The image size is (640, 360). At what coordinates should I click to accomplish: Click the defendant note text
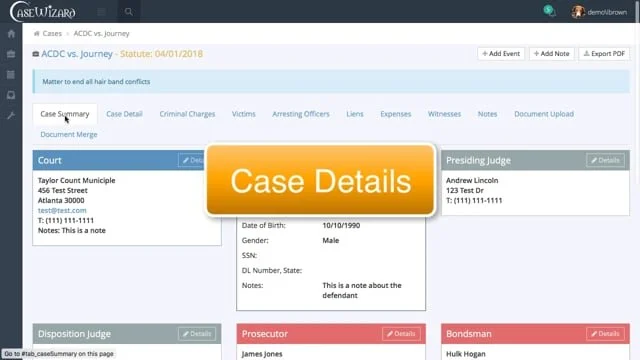pos(362,290)
